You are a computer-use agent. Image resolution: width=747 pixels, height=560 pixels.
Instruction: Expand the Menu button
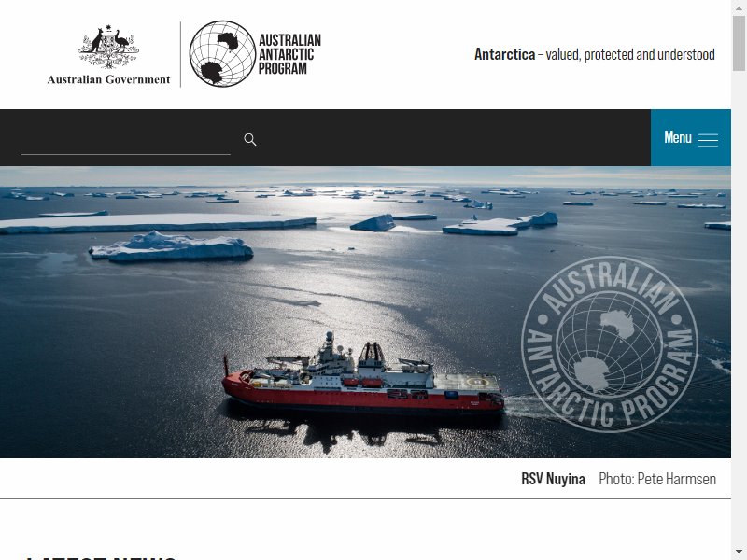(691, 137)
